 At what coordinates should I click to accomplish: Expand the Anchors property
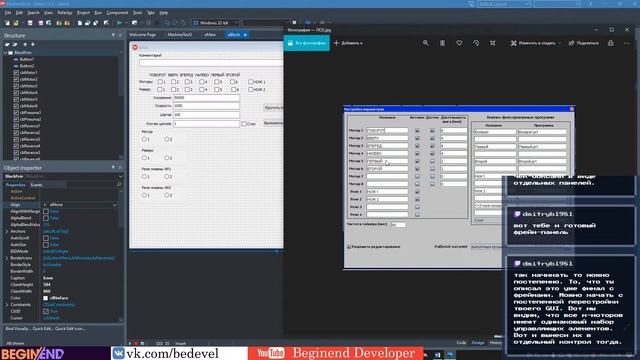[x=7, y=231]
